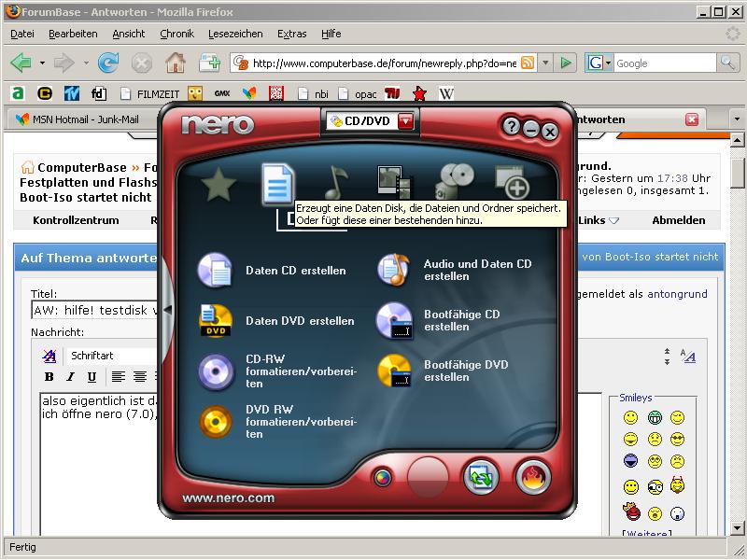Select the Audio music note category
747x560 pixels.
point(336,183)
